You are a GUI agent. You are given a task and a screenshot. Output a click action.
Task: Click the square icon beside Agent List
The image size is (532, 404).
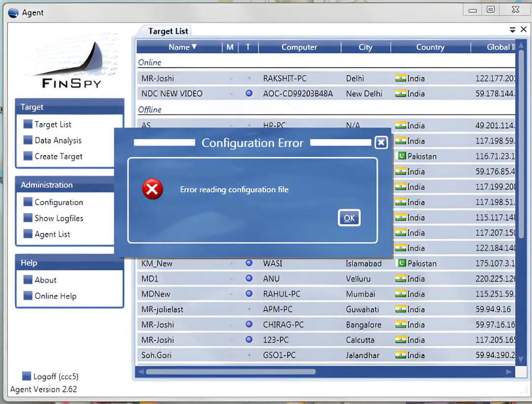tap(28, 234)
